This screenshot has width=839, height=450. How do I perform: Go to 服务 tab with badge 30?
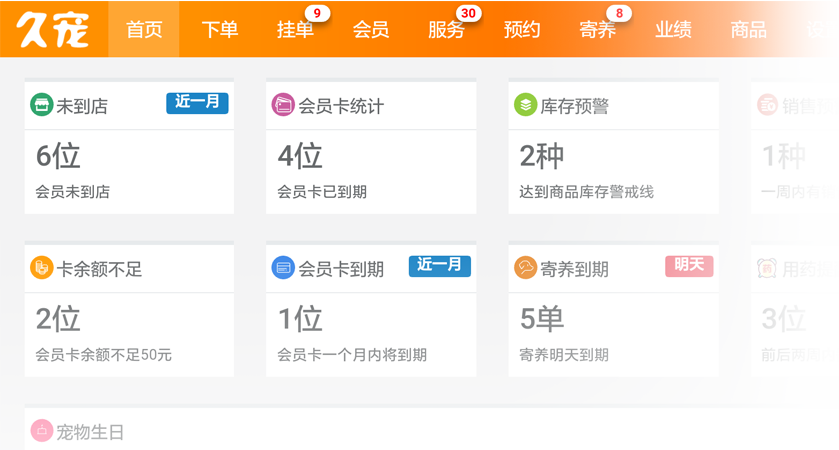[446, 29]
